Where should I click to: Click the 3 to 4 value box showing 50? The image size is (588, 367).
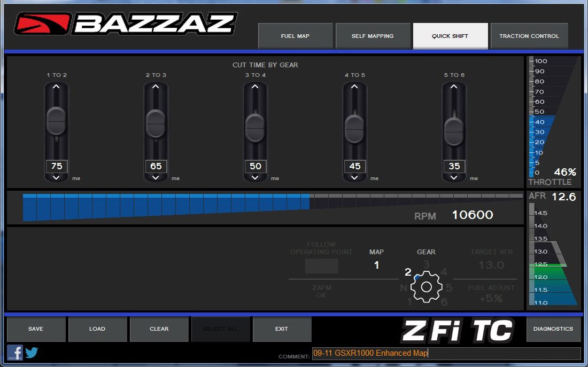256,166
